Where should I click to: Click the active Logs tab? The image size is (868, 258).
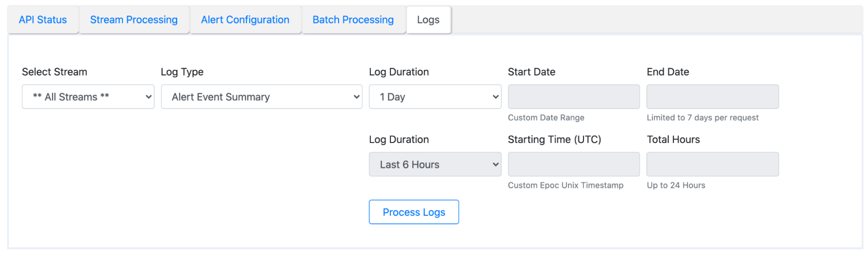click(x=428, y=20)
